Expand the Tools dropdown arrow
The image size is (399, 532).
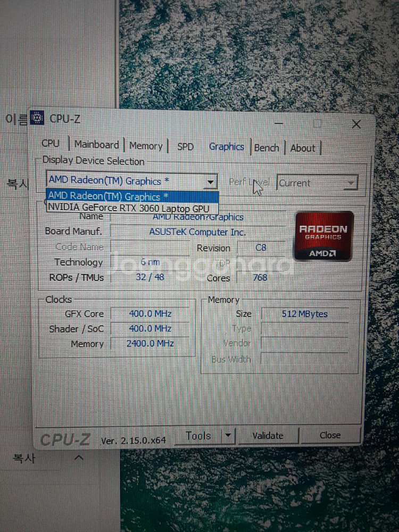pos(228,435)
